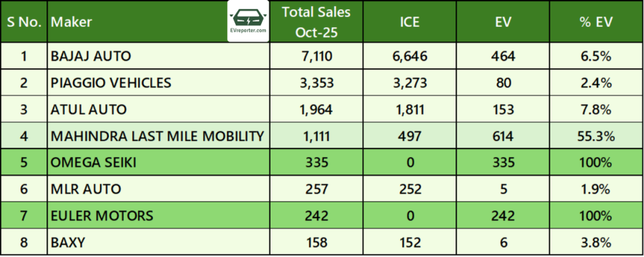Select Atul Auto 7.8% cell
This screenshot has width=644, height=257.
pos(596,110)
